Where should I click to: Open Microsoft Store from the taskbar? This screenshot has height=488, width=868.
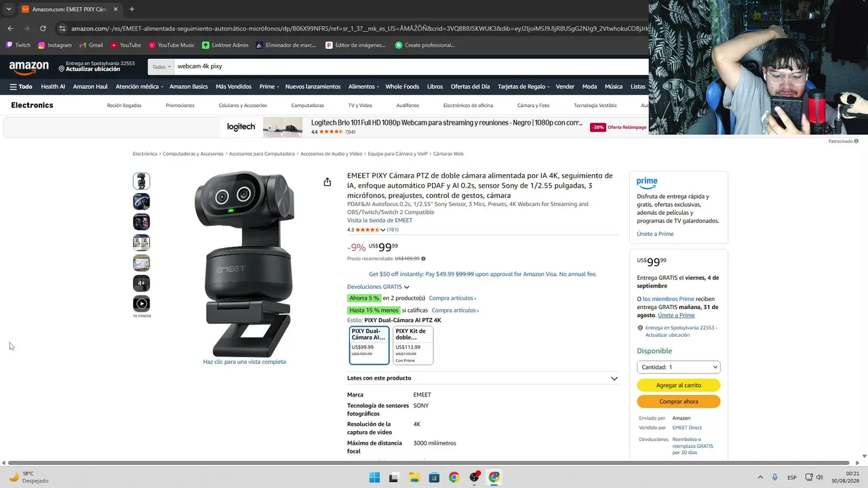[434, 477]
